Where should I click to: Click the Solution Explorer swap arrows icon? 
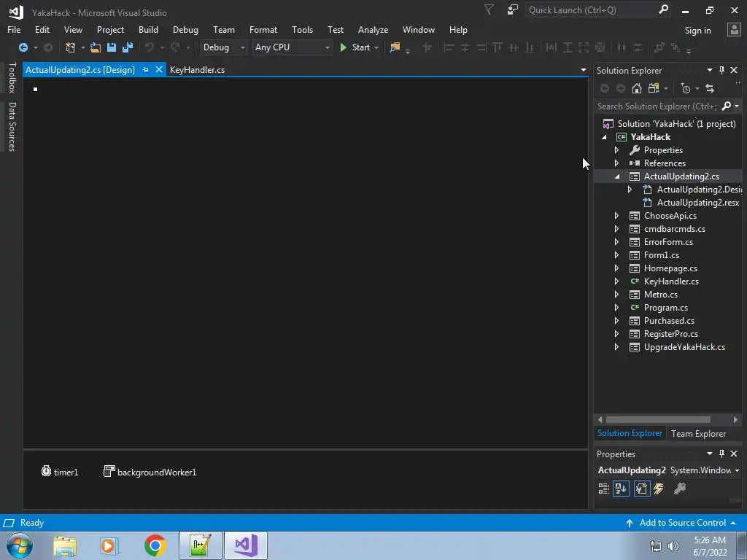(x=710, y=88)
